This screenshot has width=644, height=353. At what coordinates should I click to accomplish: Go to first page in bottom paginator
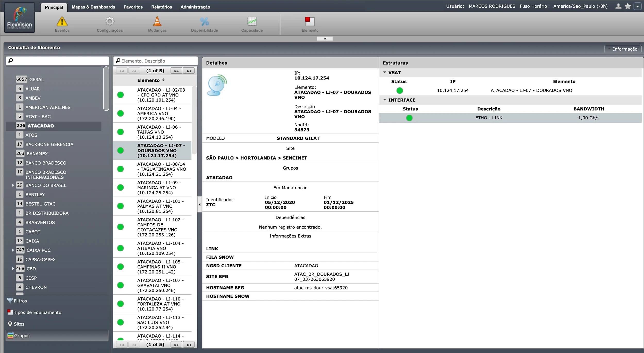click(122, 345)
